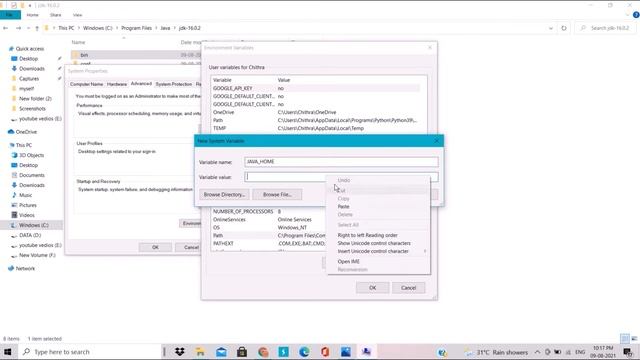Click the taskbar search box

pos(89,352)
